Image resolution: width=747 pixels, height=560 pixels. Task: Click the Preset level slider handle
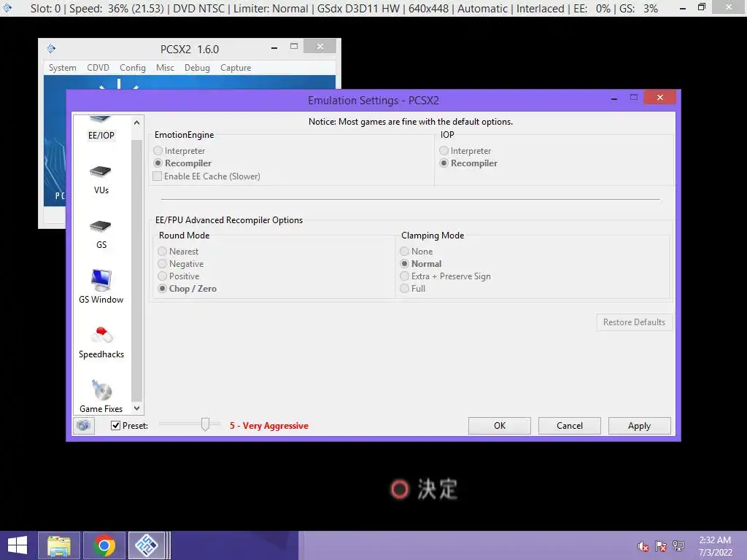[x=205, y=424]
